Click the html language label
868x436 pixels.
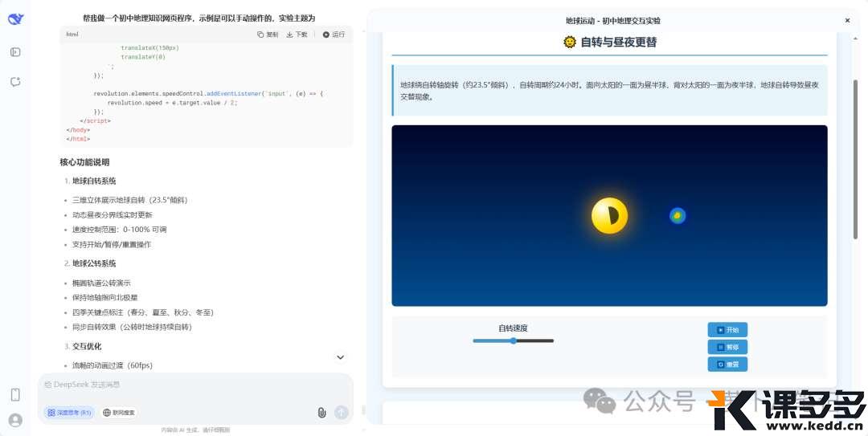click(x=72, y=35)
